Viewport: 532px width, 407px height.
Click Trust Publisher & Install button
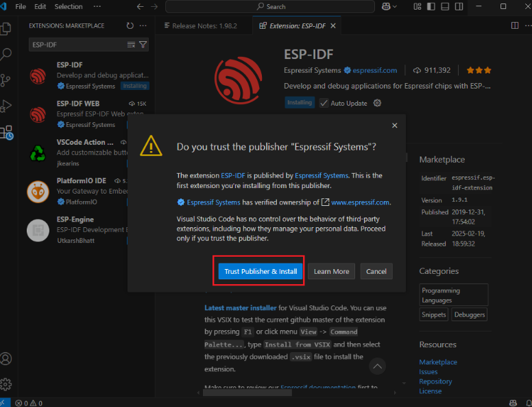(261, 271)
